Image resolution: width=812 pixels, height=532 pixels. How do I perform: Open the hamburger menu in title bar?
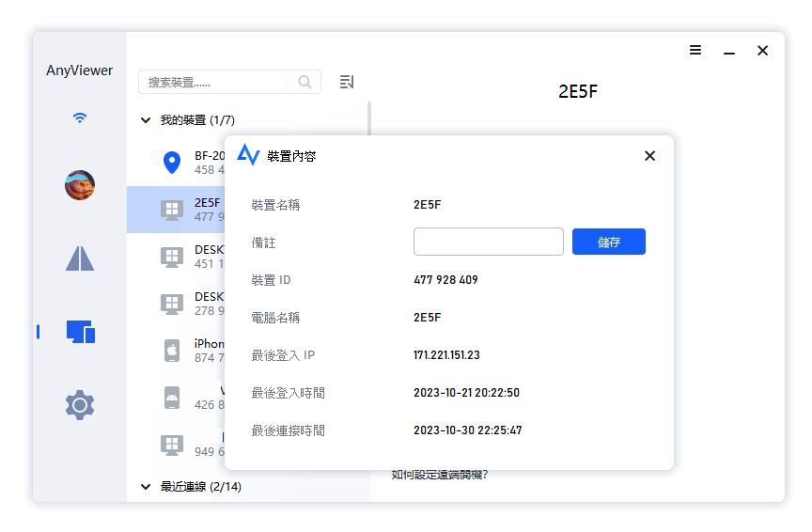(x=695, y=51)
